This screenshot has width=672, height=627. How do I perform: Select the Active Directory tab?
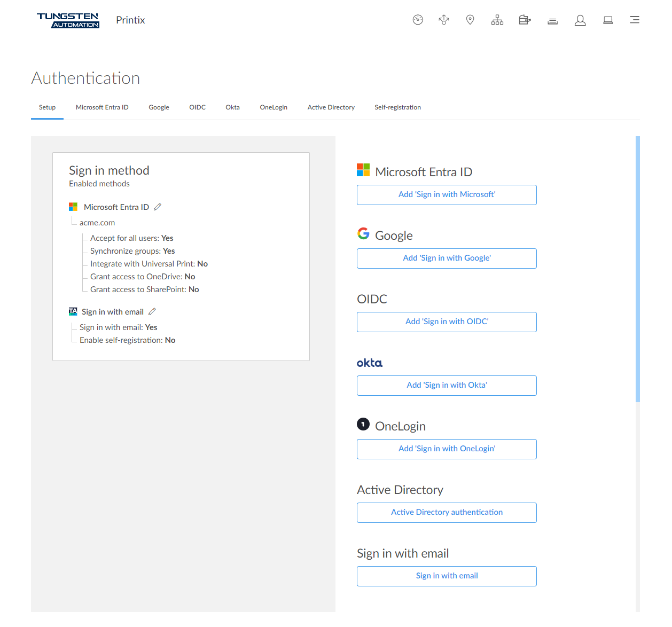331,107
